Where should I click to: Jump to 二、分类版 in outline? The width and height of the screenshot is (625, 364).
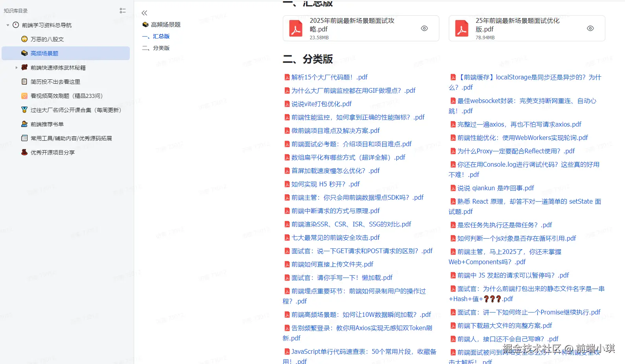(156, 48)
